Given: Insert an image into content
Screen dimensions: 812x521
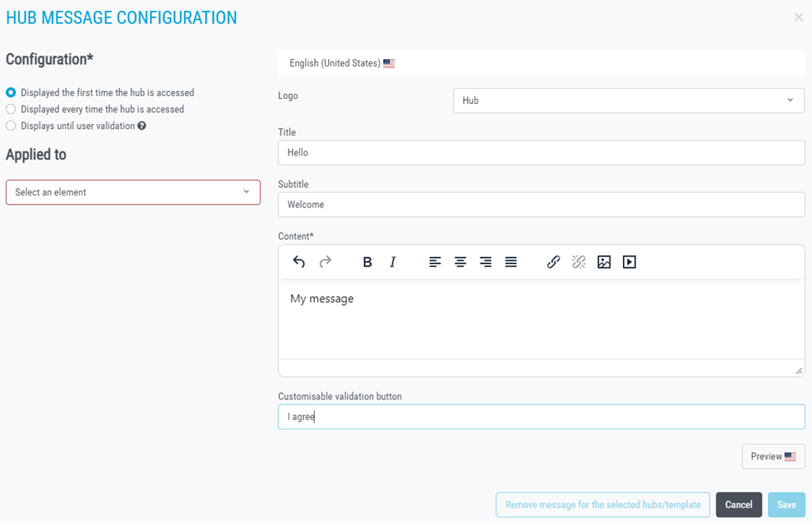Looking at the screenshot, I should [604, 262].
